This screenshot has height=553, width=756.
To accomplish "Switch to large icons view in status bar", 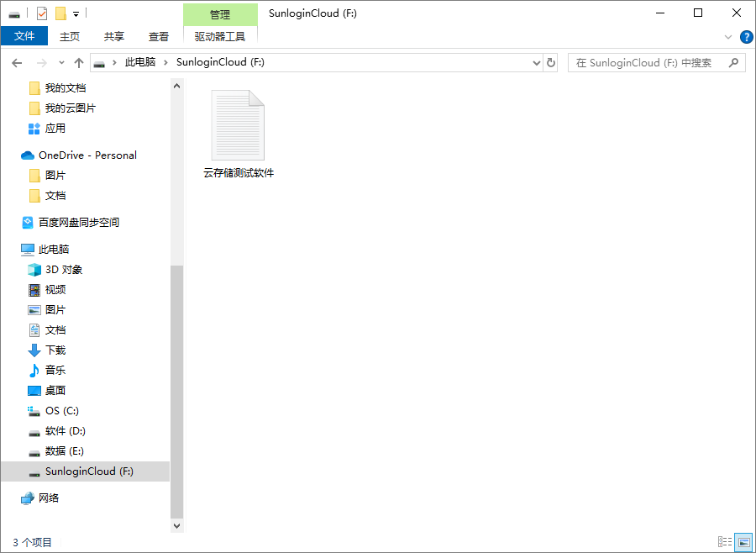I will (x=744, y=542).
